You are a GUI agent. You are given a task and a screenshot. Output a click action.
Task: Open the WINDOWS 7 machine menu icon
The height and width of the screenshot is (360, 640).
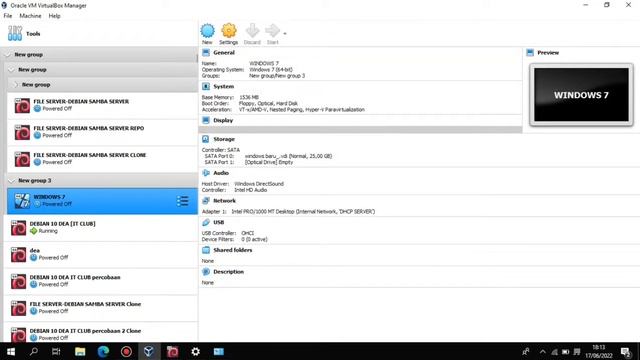click(x=182, y=201)
